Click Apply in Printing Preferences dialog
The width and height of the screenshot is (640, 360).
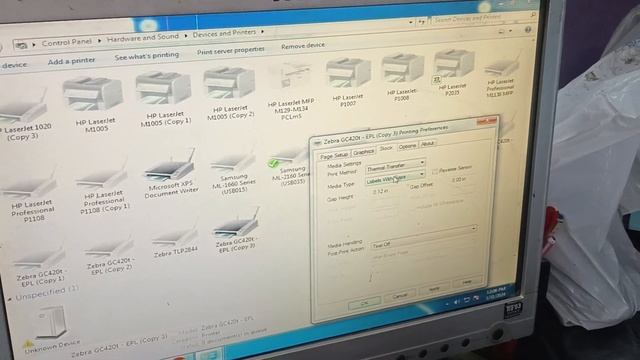tap(434, 289)
